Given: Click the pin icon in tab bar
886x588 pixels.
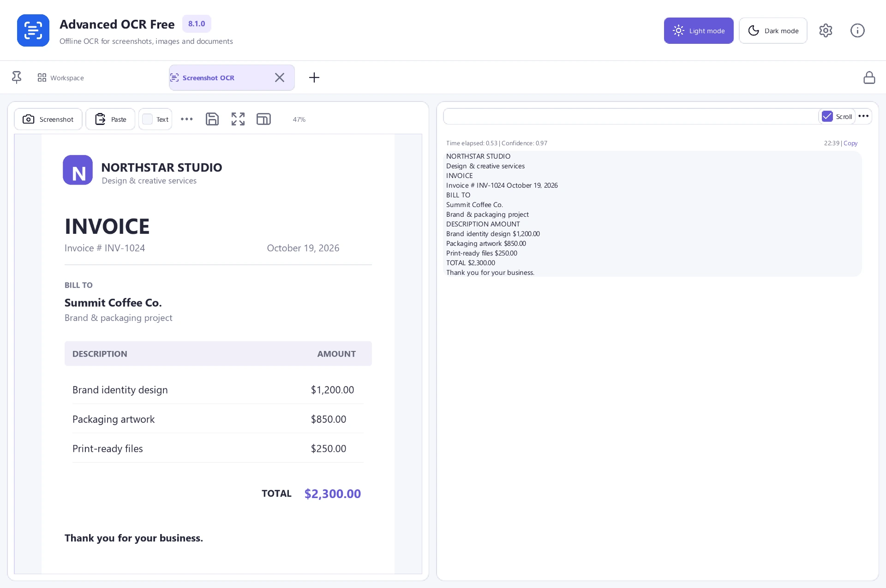Looking at the screenshot, I should (17, 77).
